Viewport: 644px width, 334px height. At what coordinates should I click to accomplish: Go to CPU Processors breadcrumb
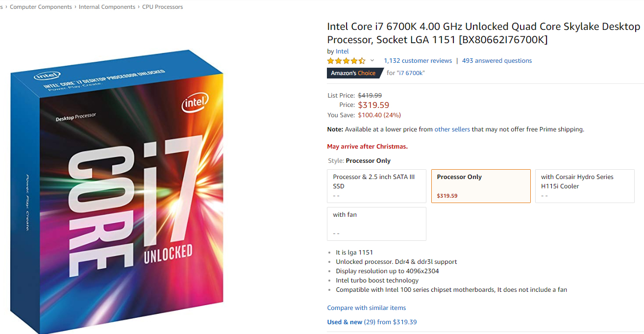163,7
